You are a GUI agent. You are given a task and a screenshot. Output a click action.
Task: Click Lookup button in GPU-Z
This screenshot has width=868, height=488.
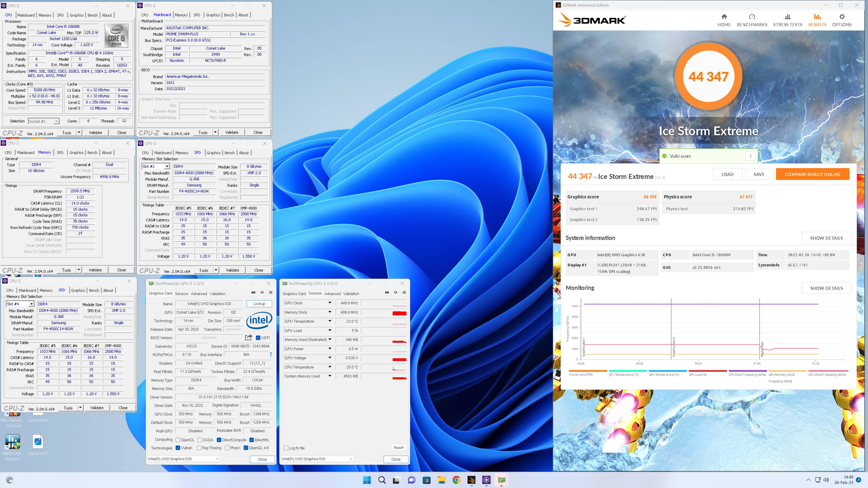259,304
